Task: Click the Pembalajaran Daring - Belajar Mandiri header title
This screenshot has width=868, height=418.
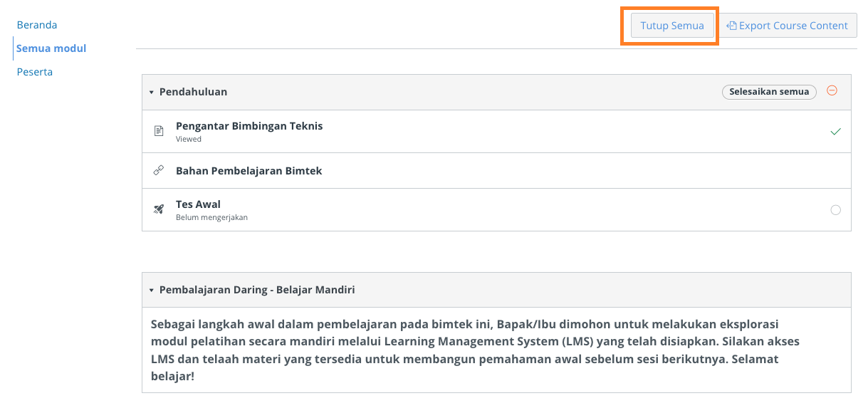Action: coord(257,290)
